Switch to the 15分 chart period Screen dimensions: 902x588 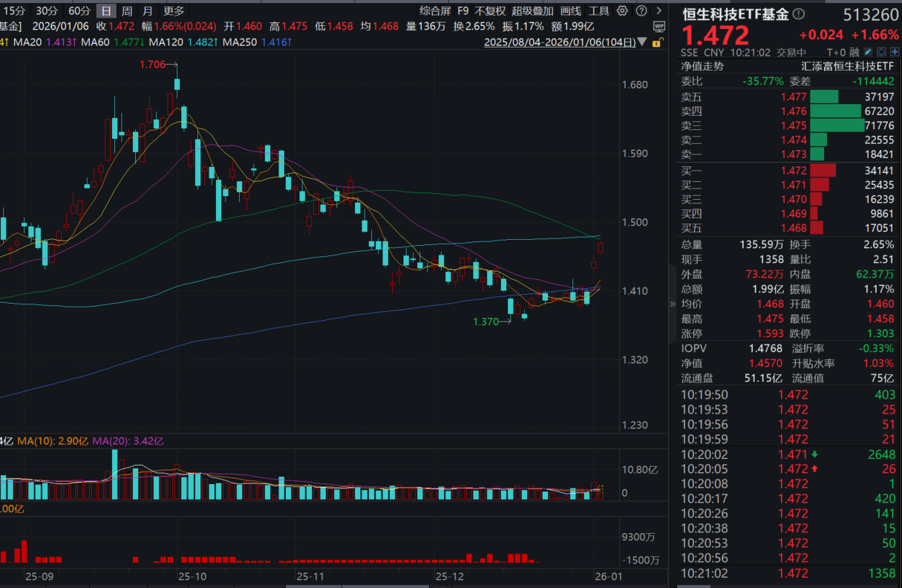click(16, 11)
